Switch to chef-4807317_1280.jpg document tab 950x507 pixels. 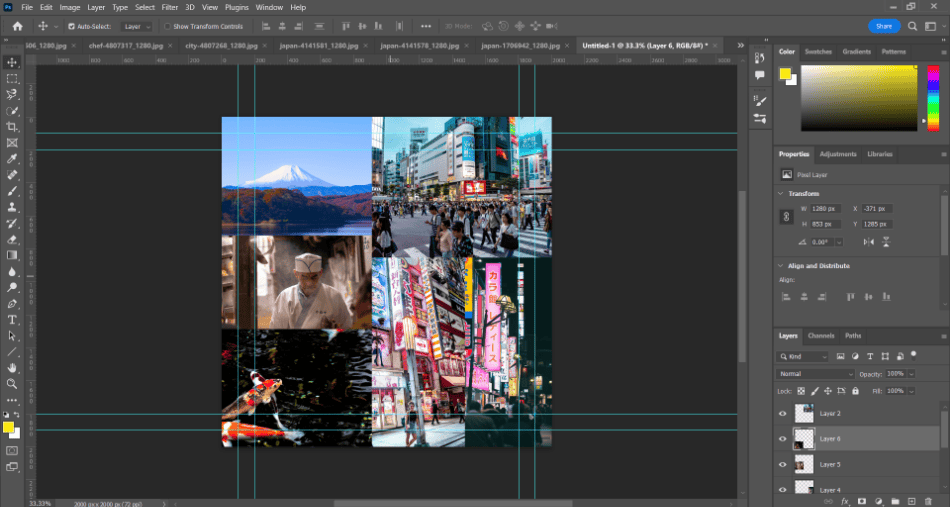125,45
